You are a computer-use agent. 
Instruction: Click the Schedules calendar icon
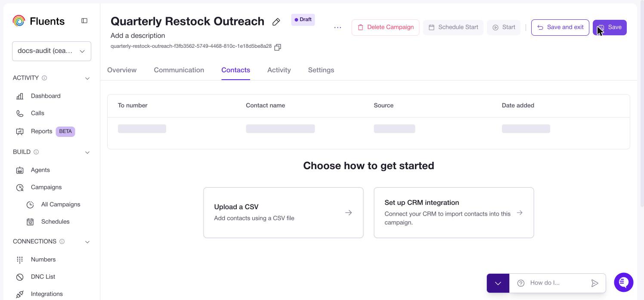(x=30, y=222)
